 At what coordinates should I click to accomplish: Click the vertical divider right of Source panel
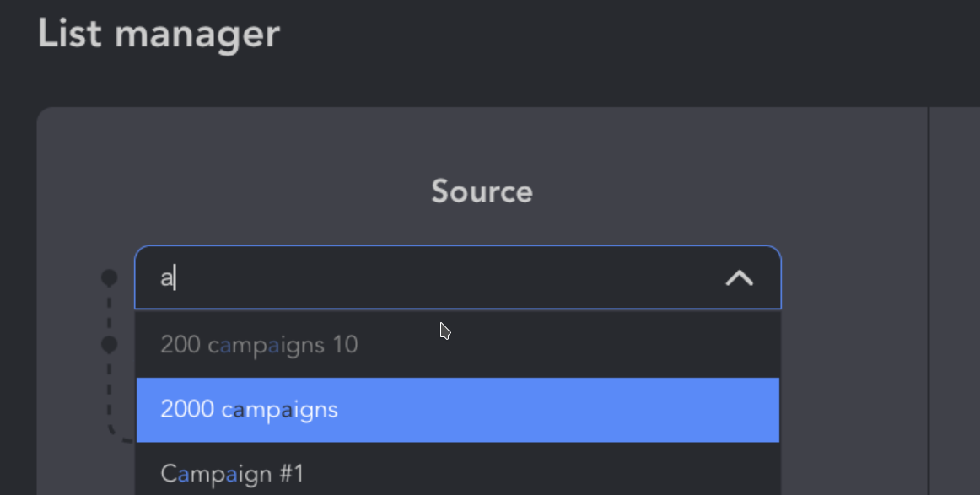929,301
